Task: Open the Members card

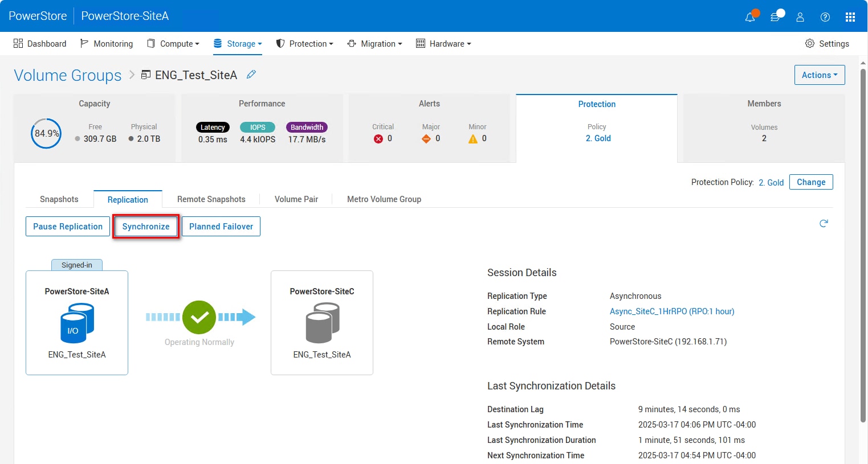Action: (x=764, y=128)
